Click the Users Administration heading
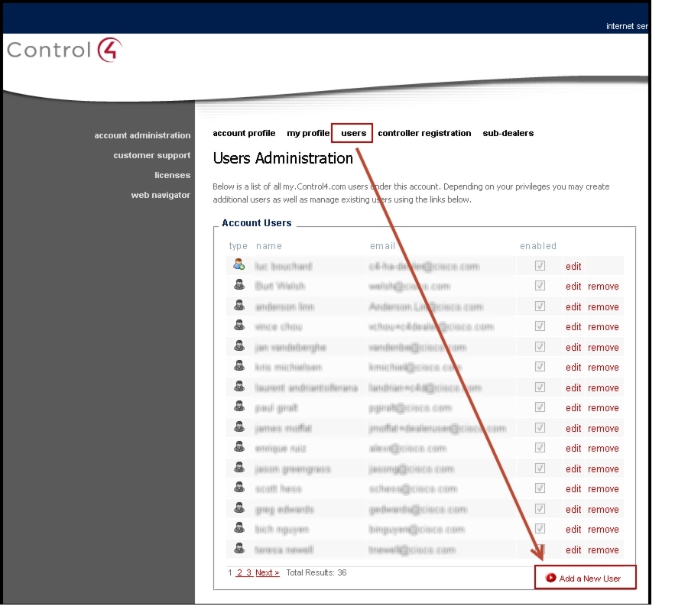The height and width of the screenshot is (616, 688). coord(283,158)
